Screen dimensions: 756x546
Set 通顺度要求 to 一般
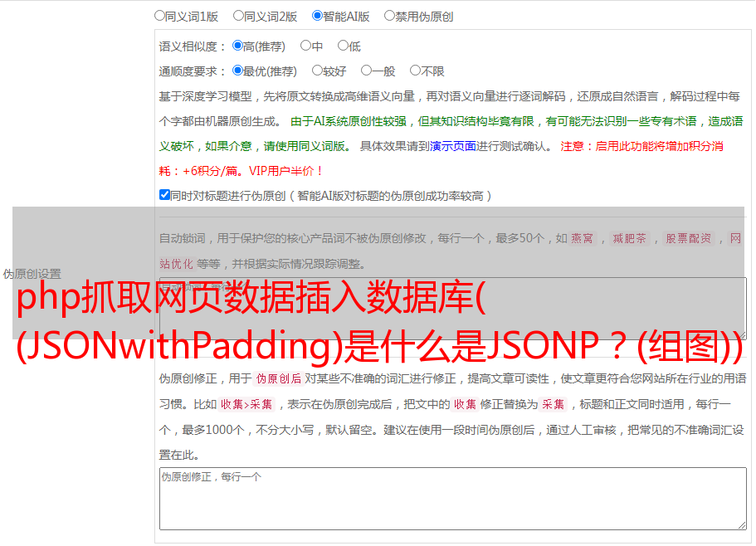[x=367, y=71]
